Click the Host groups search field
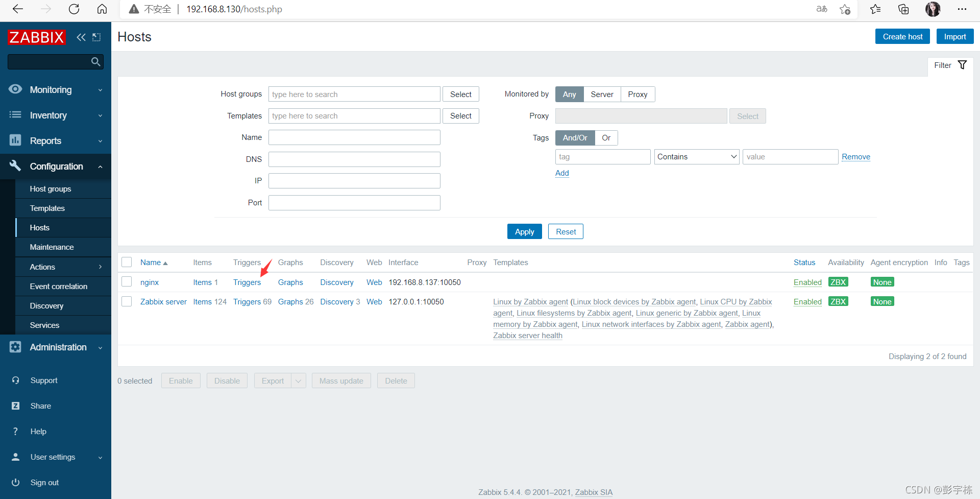980x499 pixels. pyautogui.click(x=354, y=94)
